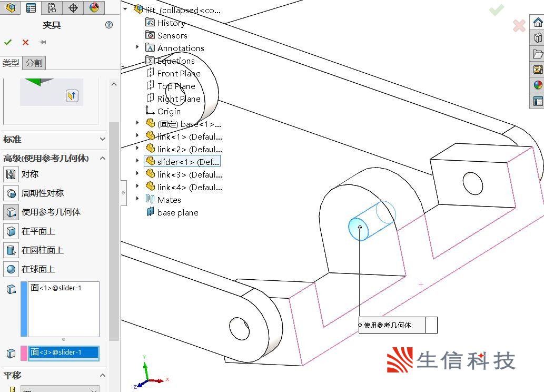The width and height of the screenshot is (544, 392).
Task: Select 在平面上 fixture option
Action: tap(11, 231)
